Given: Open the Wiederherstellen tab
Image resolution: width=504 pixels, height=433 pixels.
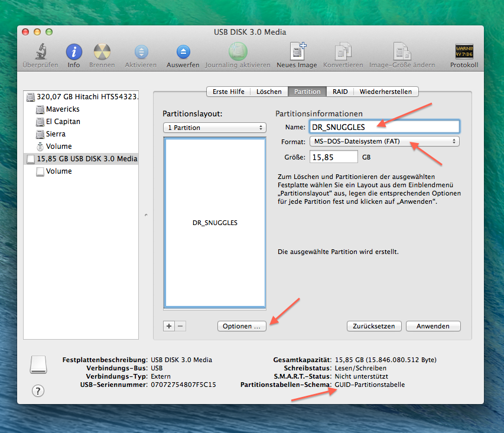Looking at the screenshot, I should click(386, 92).
